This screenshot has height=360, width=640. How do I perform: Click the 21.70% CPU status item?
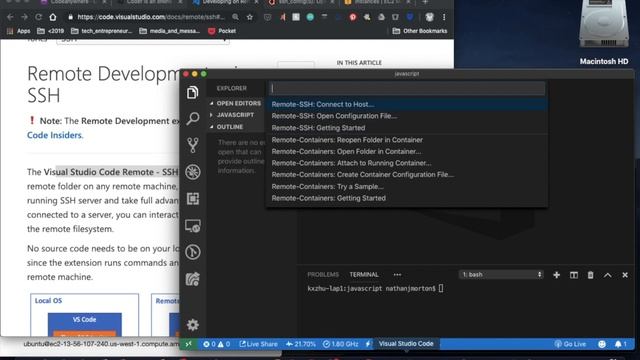coord(300,344)
